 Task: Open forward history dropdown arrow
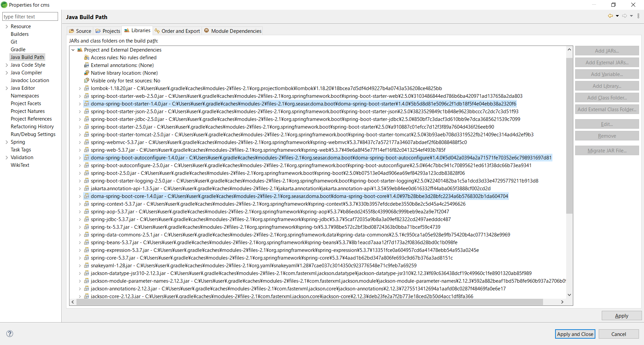(631, 16)
